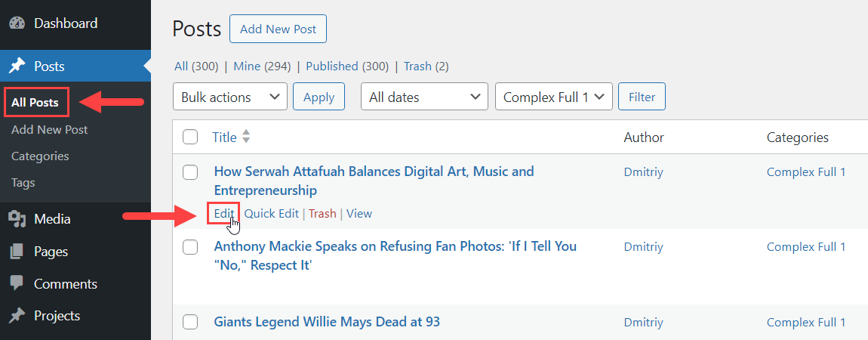This screenshot has width=868, height=340.
Task: Click the Comments speech bubble icon
Action: click(x=17, y=284)
